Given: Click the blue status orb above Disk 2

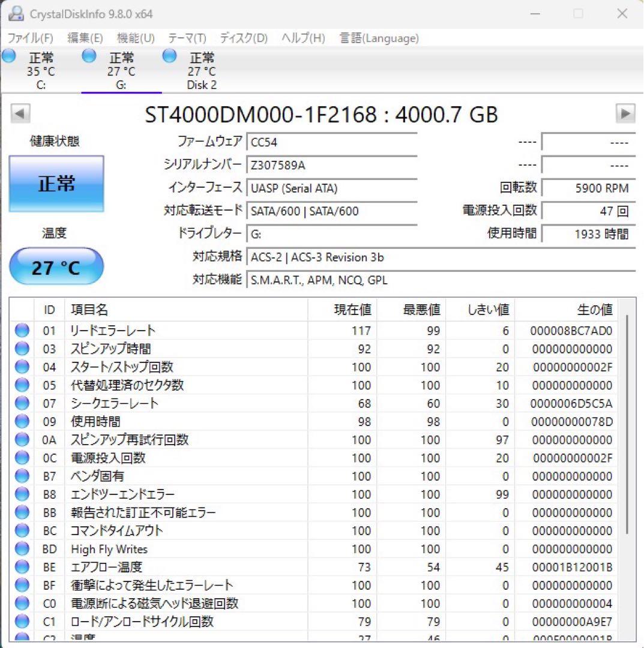Looking at the screenshot, I should [169, 56].
